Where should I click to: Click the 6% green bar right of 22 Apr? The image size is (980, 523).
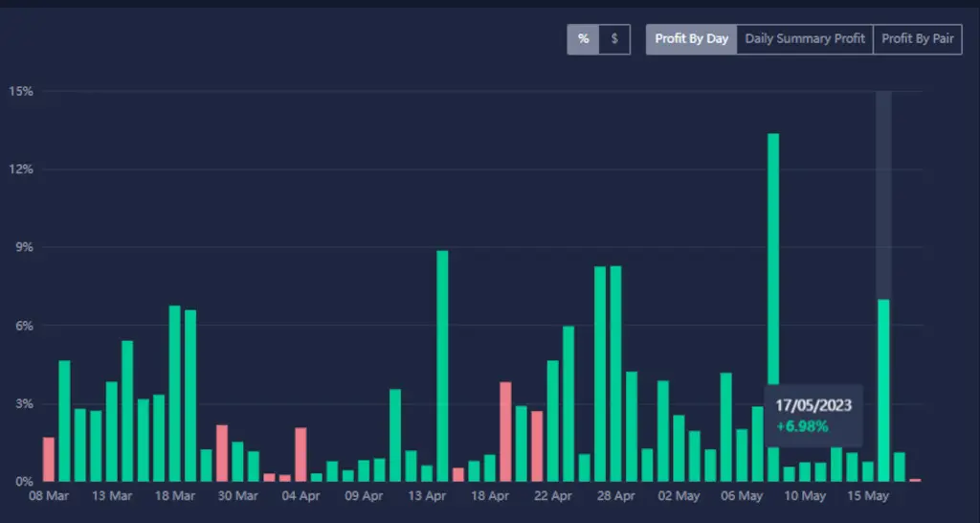pos(568,403)
